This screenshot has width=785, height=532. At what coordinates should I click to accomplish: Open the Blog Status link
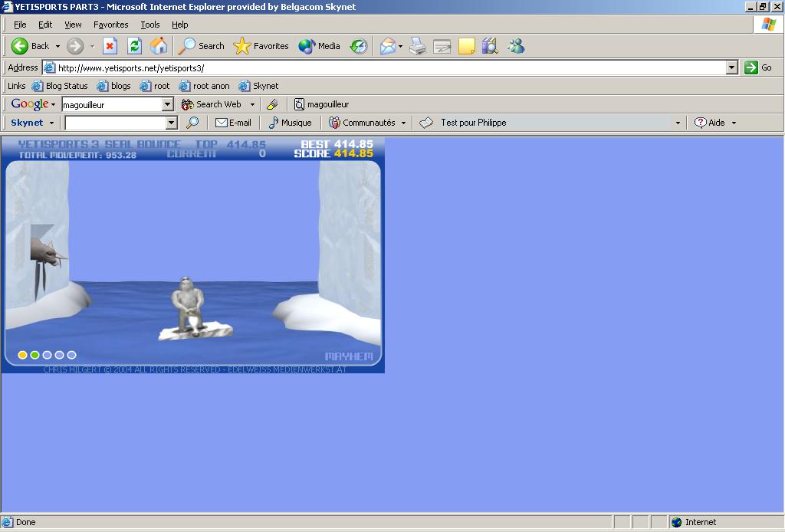point(60,86)
